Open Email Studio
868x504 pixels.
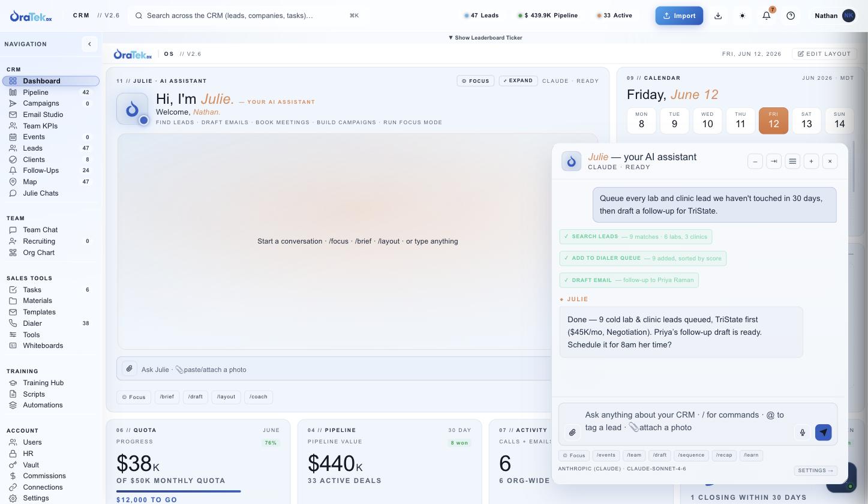(50, 115)
